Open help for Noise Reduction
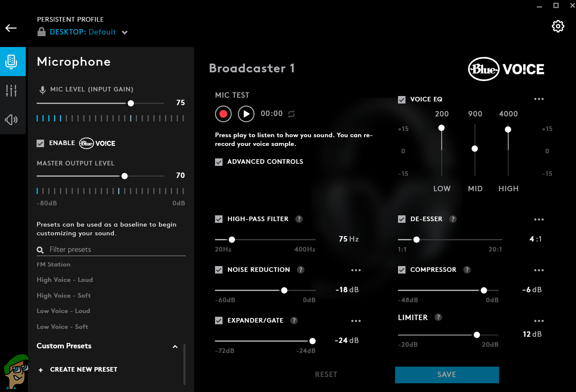The height and width of the screenshot is (392, 576). click(x=301, y=270)
